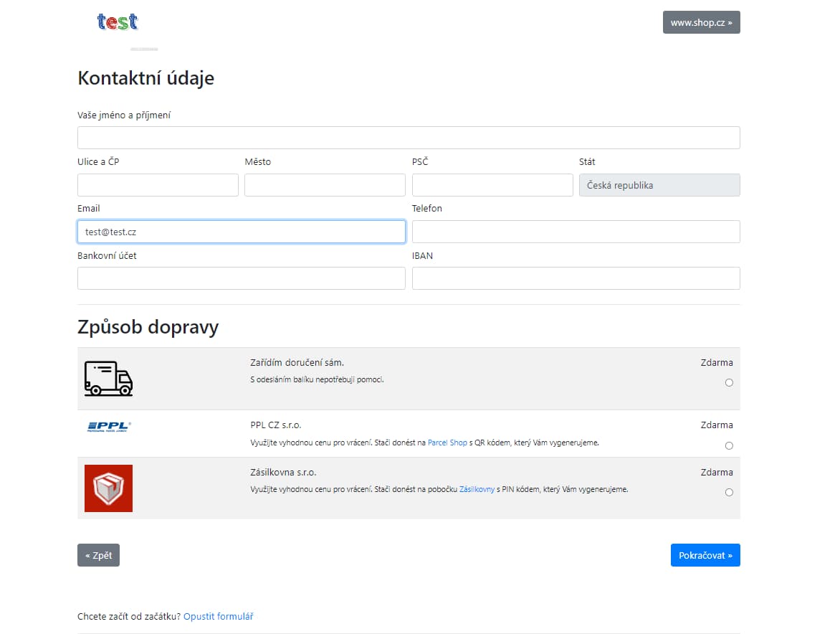Focus the name and surname field
840x634 pixels.
click(x=409, y=138)
